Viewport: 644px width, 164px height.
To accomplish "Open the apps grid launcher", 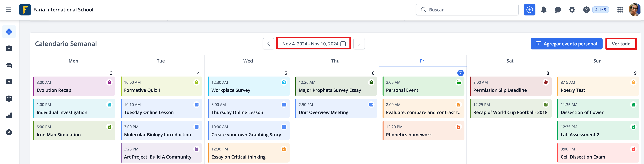I will point(620,10).
